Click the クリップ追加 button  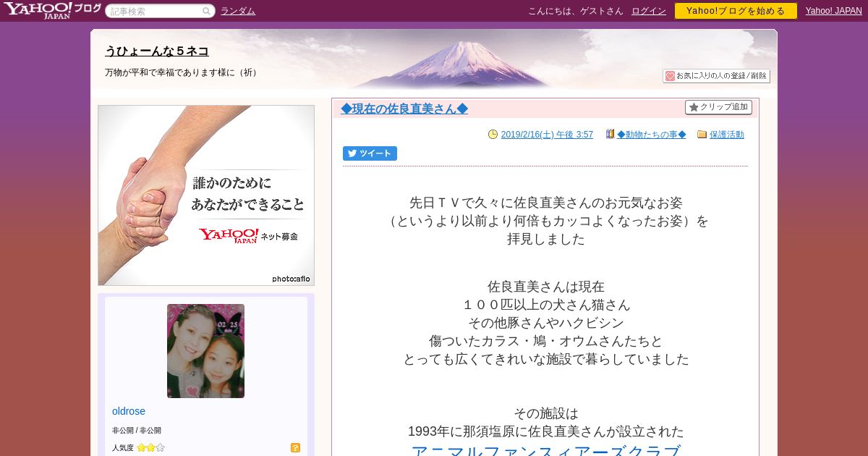718,107
